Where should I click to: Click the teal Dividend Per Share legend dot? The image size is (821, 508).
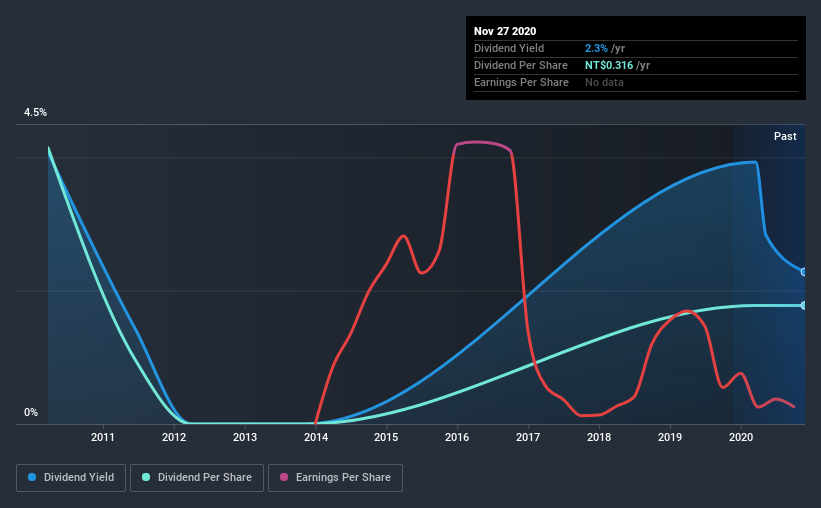(x=146, y=477)
